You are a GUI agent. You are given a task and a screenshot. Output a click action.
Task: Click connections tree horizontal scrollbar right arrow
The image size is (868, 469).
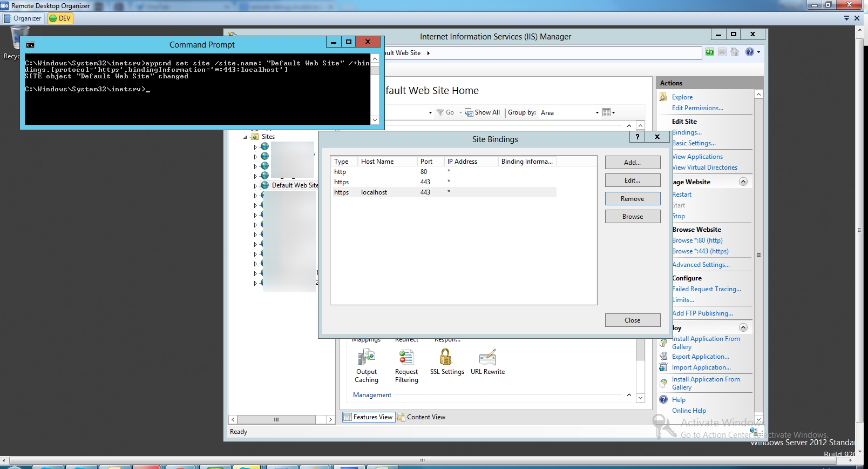click(x=330, y=419)
